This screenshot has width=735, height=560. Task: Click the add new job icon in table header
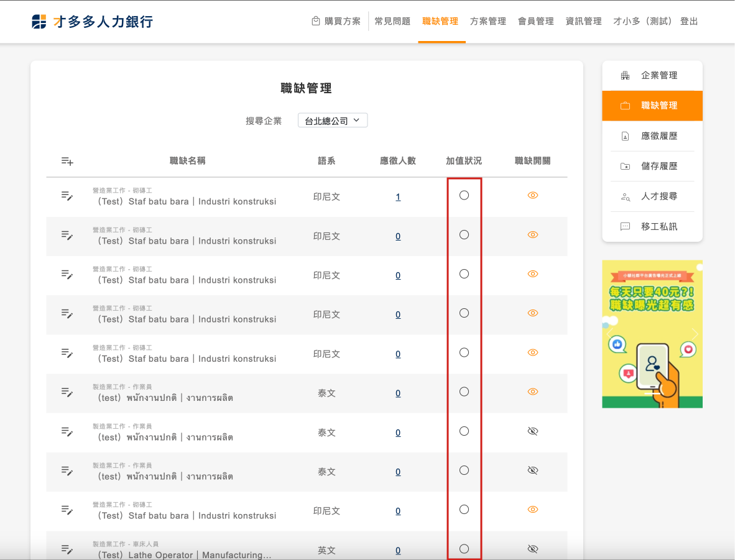click(x=67, y=161)
